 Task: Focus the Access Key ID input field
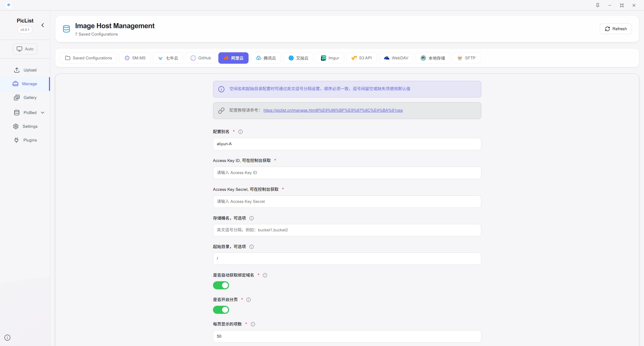pos(347,173)
